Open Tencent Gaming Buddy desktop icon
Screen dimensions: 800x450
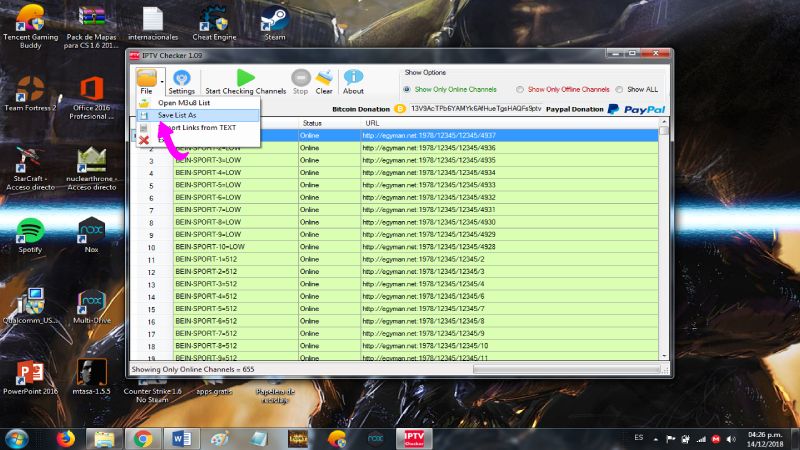coord(31,27)
